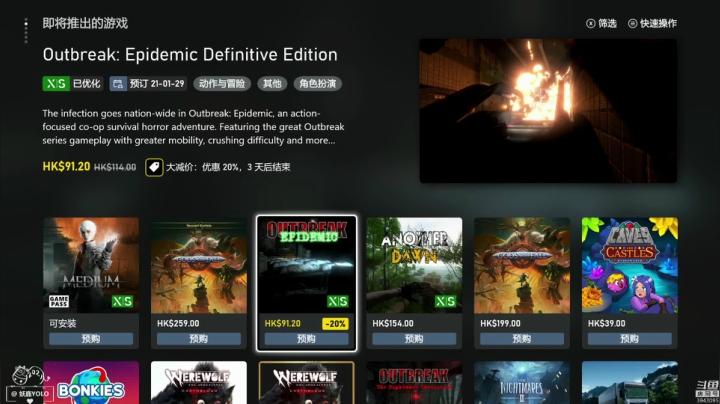Screen dimensions: 720x404
Task: Select the 其他 genre tag
Action: [x=272, y=84]
